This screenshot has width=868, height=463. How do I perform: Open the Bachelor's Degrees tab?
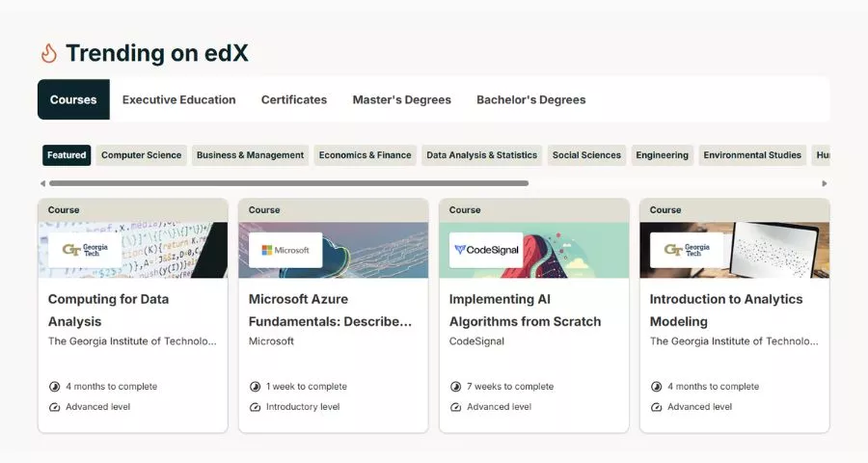coord(530,99)
